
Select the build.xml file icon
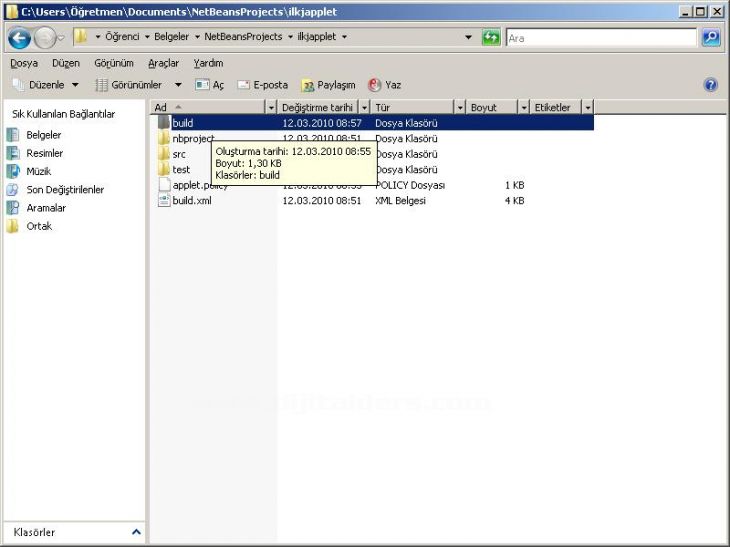[x=164, y=200]
